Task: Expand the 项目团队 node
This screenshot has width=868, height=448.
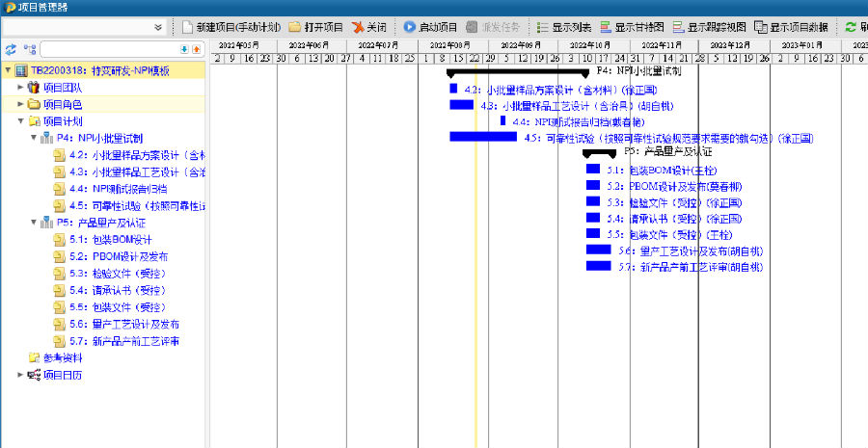Action: [x=20, y=88]
